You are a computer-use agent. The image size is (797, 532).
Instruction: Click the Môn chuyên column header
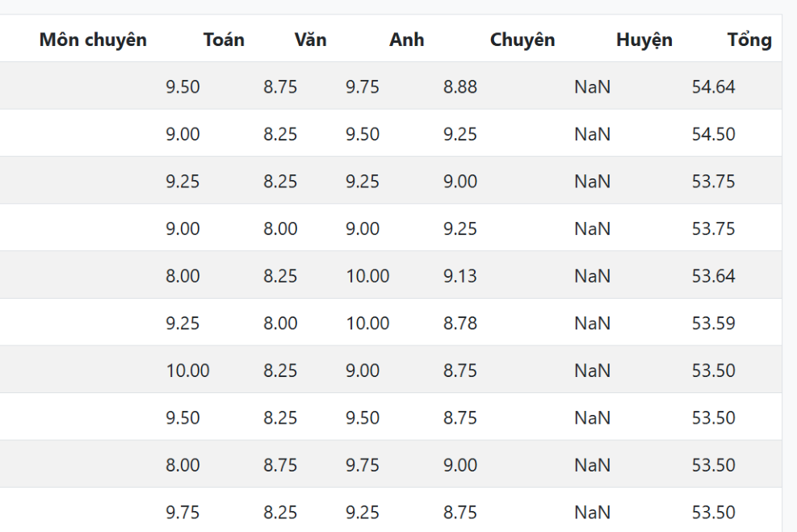click(93, 40)
